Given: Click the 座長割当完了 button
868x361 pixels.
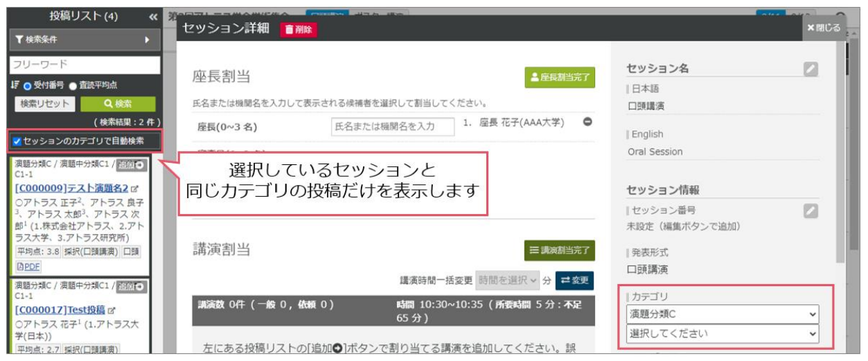Looking at the screenshot, I should [x=560, y=78].
